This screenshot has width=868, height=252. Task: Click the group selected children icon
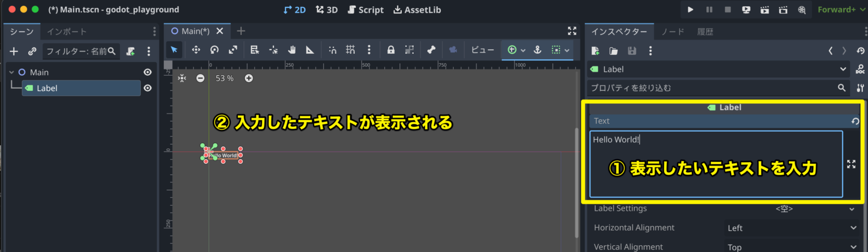[409, 50]
